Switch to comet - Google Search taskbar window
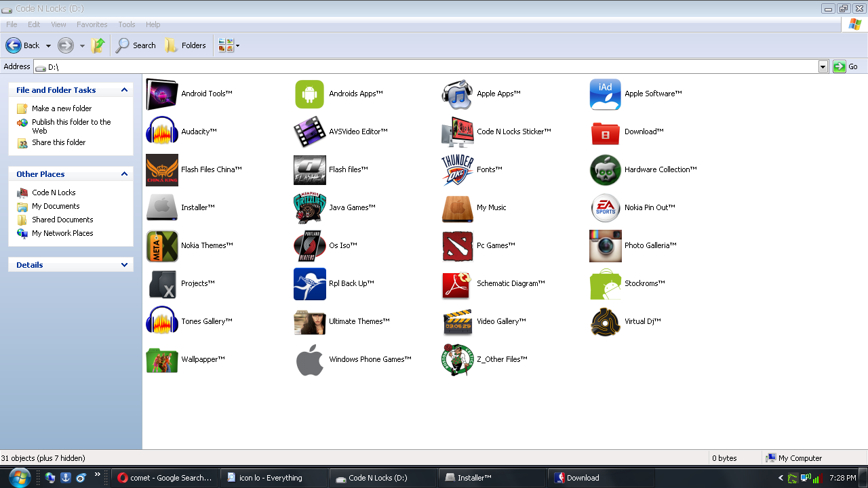Image resolution: width=868 pixels, height=488 pixels. tap(165, 478)
